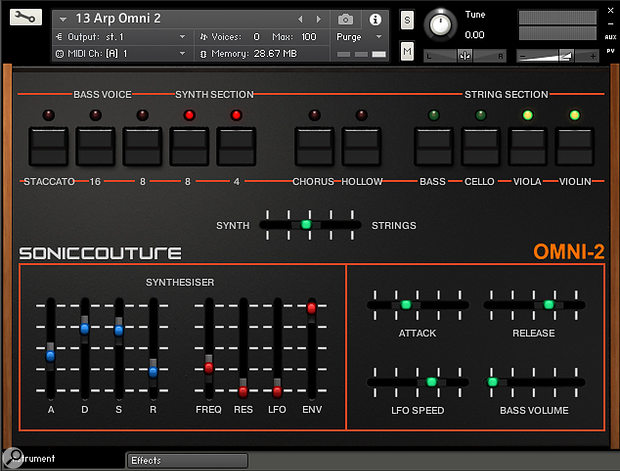Toggle the synth section 8 switch
Screen dimensions: 620x471
189,146
